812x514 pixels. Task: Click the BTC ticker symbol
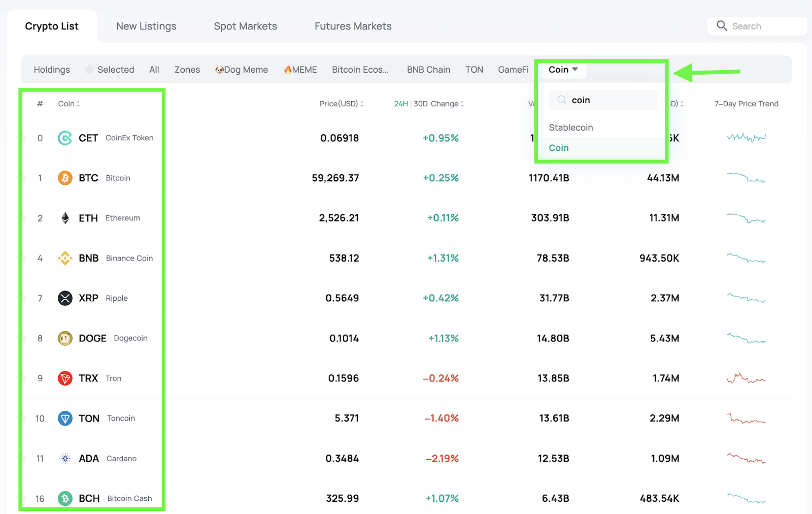88,178
